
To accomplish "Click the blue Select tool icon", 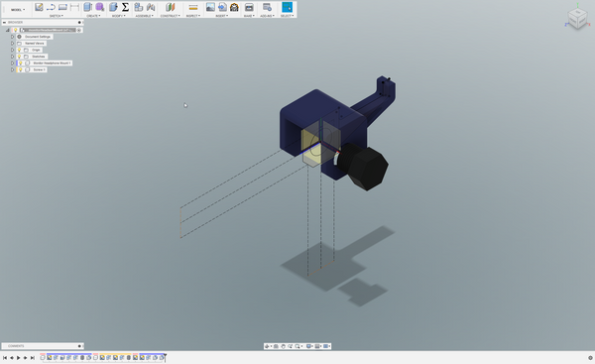I will pos(288,7).
